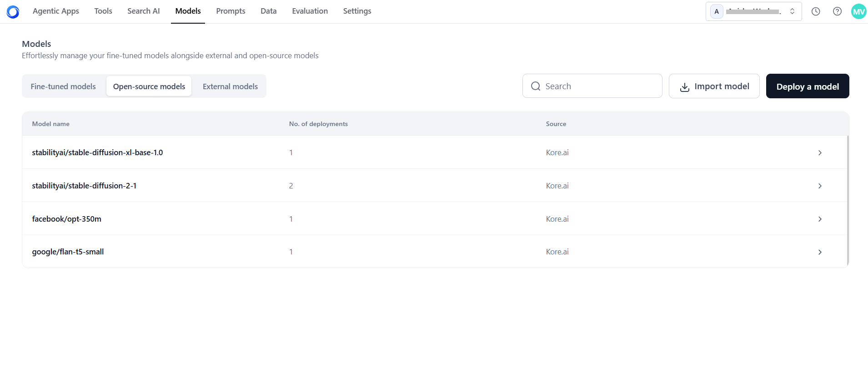Image resolution: width=868 pixels, height=380 pixels.
Task: Click Kore.ai source for stable-diffusion-xl-base-1.0
Action: pyautogui.click(x=557, y=152)
